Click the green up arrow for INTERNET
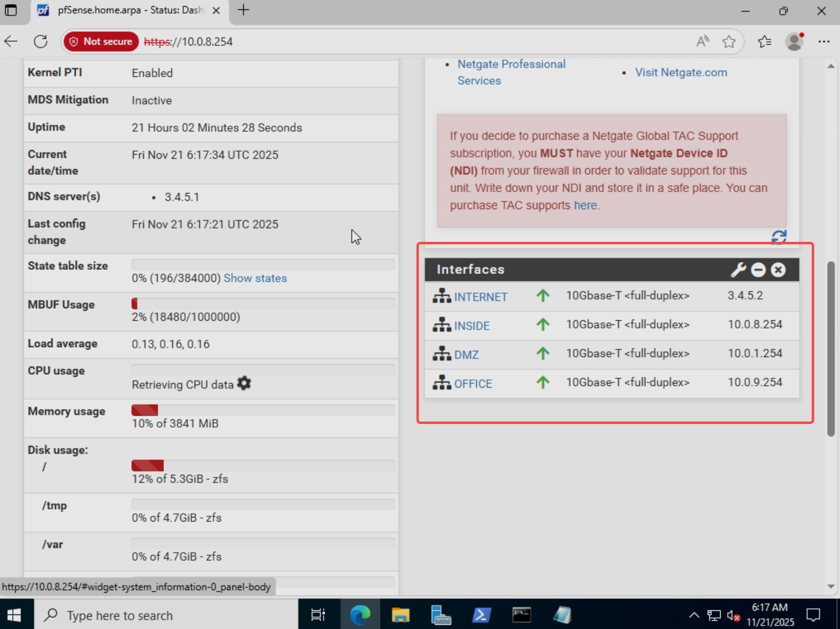This screenshot has width=840, height=629. click(543, 295)
